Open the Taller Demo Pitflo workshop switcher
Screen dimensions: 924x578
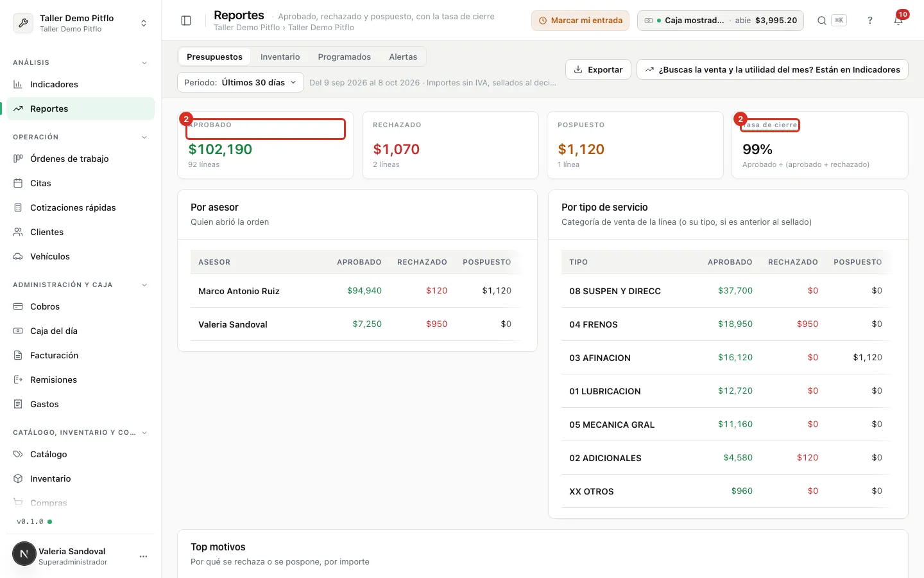(81, 23)
